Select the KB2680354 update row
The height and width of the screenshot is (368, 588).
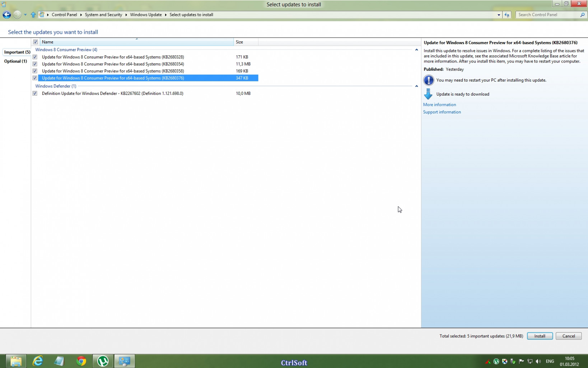click(x=148, y=64)
